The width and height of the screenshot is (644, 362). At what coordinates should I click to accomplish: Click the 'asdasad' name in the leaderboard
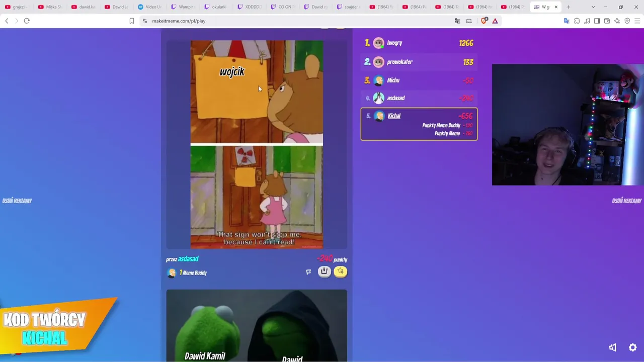396,98
